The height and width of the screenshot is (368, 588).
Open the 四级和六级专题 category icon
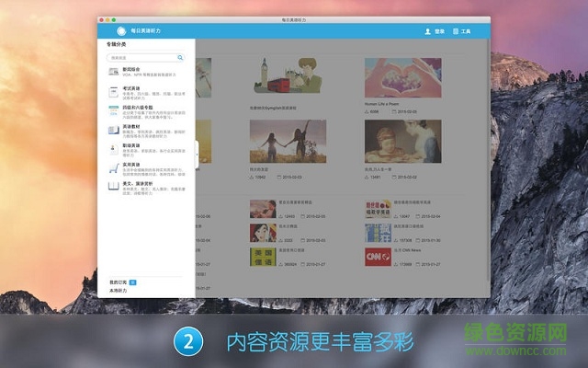tap(114, 110)
